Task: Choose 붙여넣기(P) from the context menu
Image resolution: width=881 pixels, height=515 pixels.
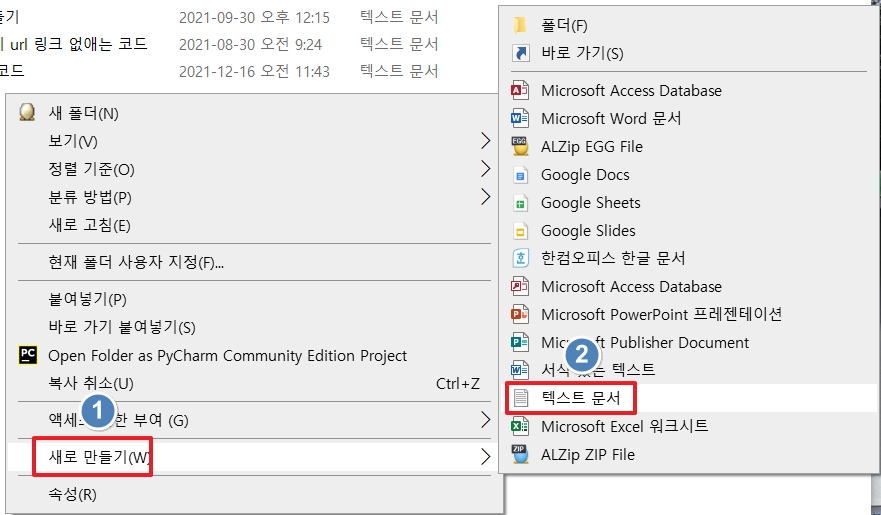Action: point(87,299)
